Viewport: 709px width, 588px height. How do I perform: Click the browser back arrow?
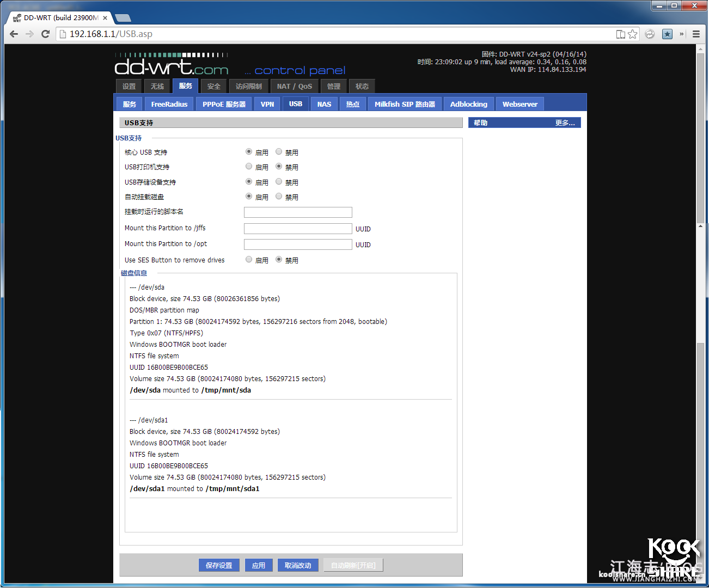click(x=14, y=34)
